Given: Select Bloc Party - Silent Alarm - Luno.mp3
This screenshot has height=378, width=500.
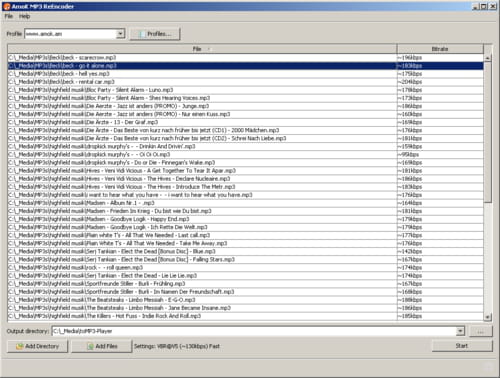Looking at the screenshot, I should click(245, 90).
